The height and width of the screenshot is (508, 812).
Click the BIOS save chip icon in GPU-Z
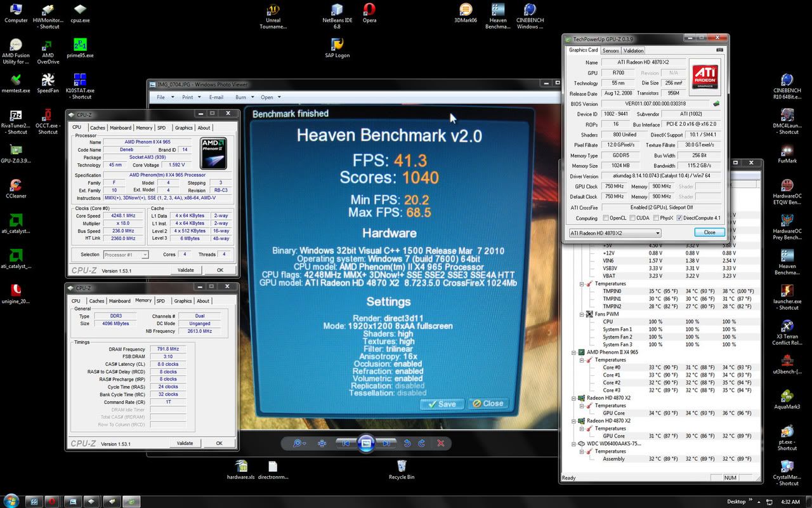pyautogui.click(x=716, y=104)
